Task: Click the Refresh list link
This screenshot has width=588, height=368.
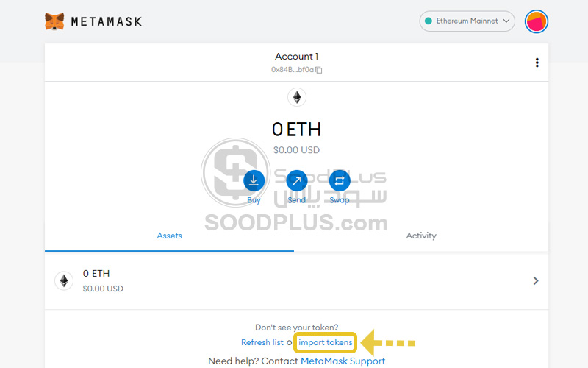Action: pos(262,342)
